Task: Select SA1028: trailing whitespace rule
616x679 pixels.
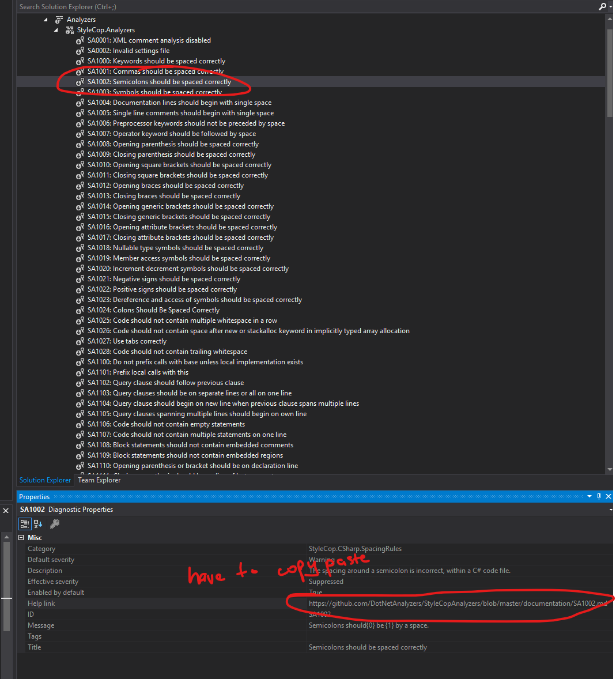Action: click(x=168, y=352)
